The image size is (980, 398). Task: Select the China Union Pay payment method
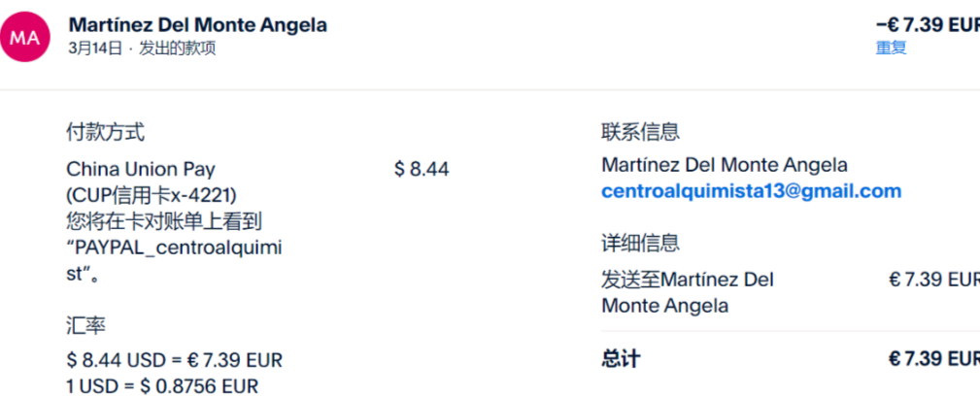(x=141, y=170)
